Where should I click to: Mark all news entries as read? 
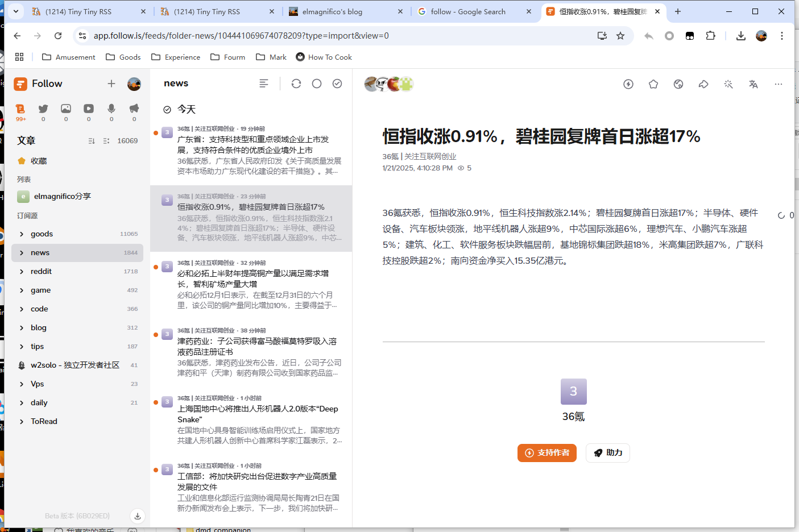[x=337, y=84]
